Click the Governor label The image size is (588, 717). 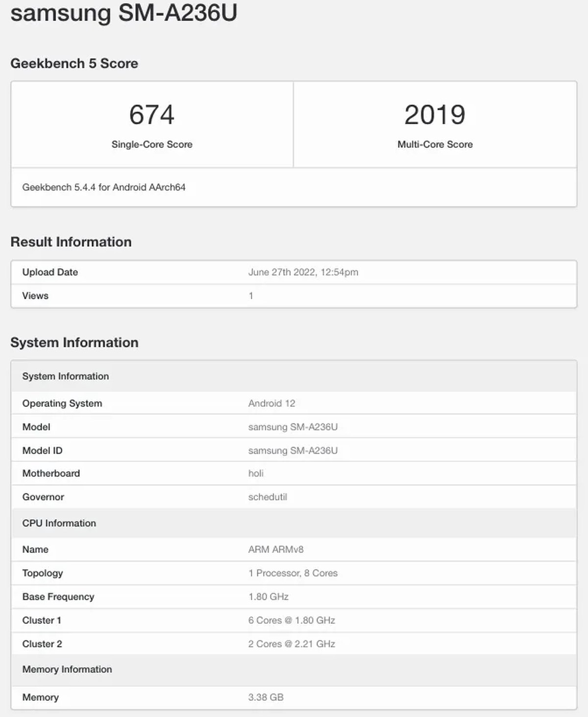[43, 497]
